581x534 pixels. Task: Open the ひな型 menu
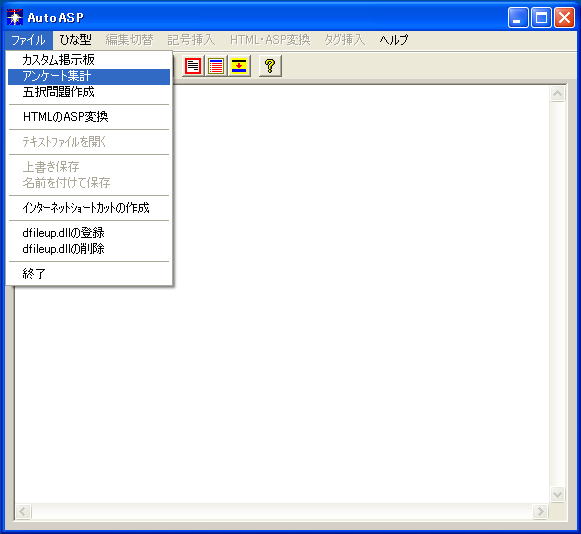[x=76, y=40]
